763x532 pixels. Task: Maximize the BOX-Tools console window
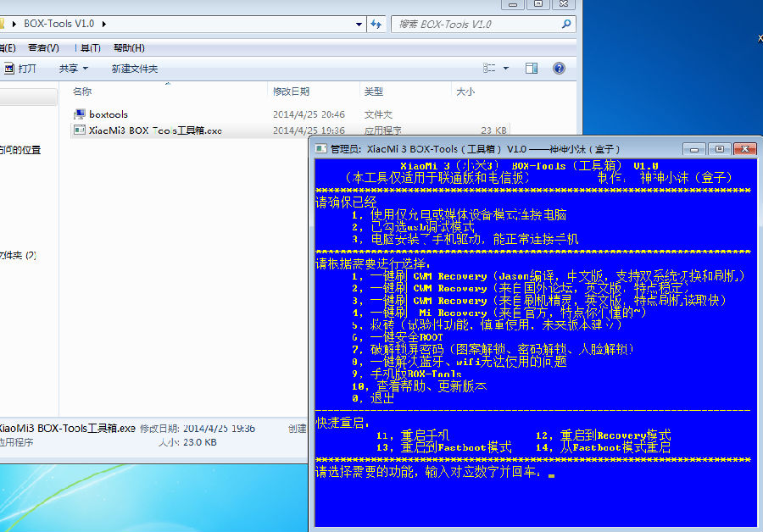click(x=718, y=148)
